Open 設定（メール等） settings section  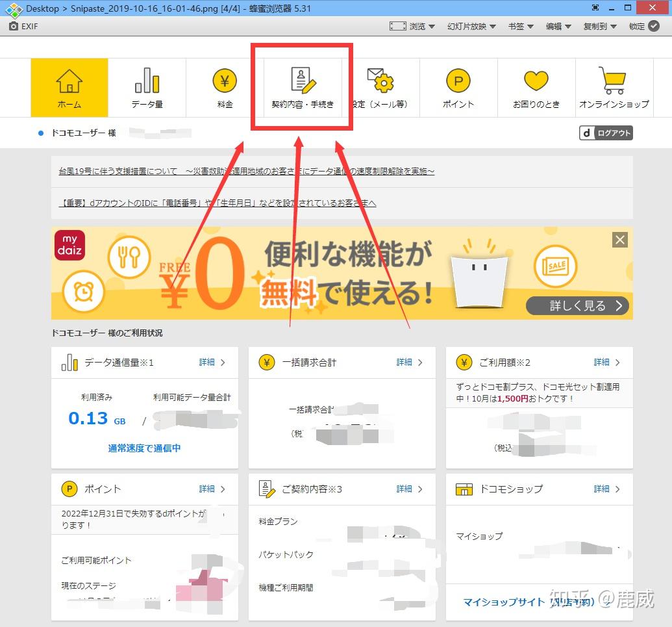[x=381, y=86]
